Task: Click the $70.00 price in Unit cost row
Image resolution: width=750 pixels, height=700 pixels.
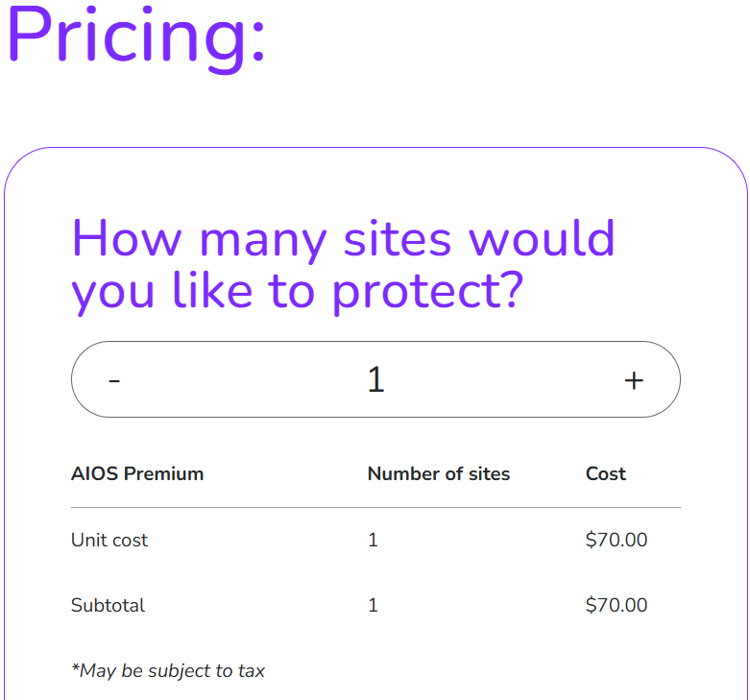Action: tap(617, 540)
